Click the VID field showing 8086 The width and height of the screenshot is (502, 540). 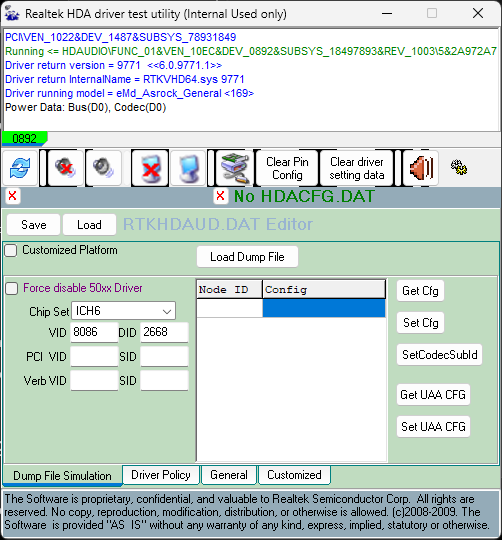[x=94, y=332]
